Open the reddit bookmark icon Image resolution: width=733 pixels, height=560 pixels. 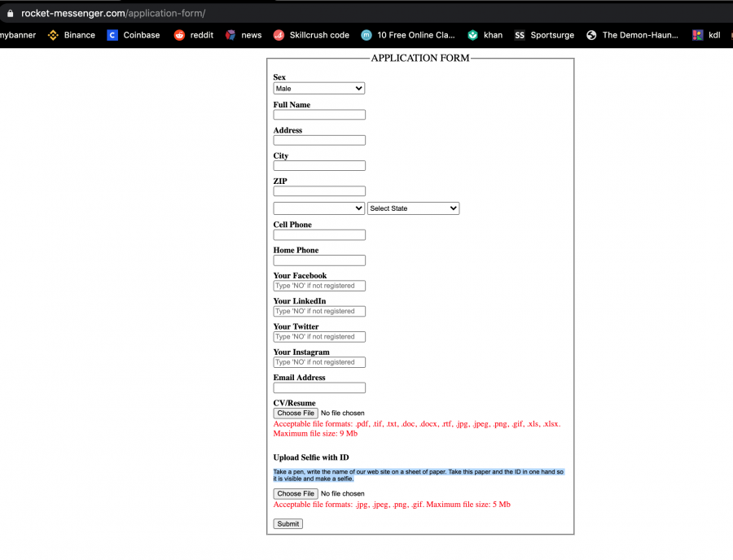pos(179,35)
